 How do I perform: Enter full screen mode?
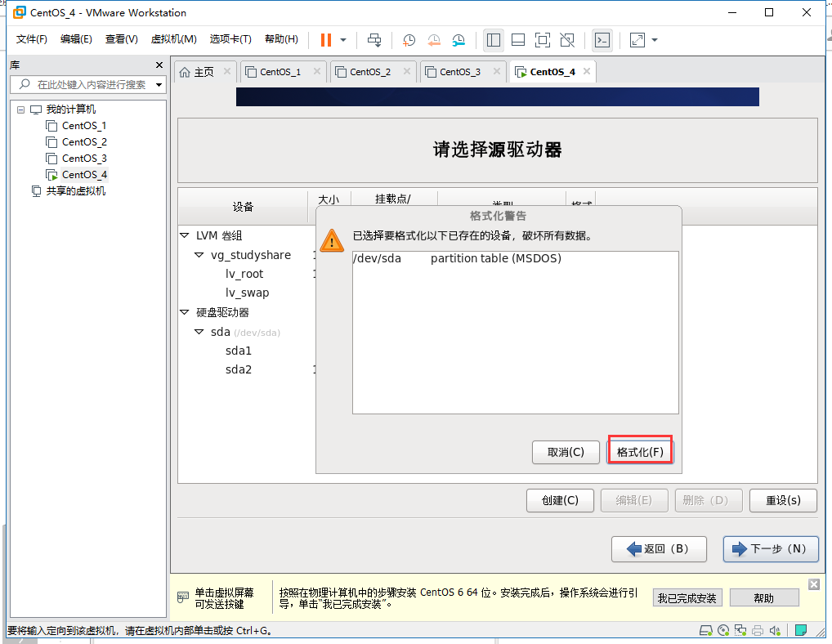(x=543, y=40)
